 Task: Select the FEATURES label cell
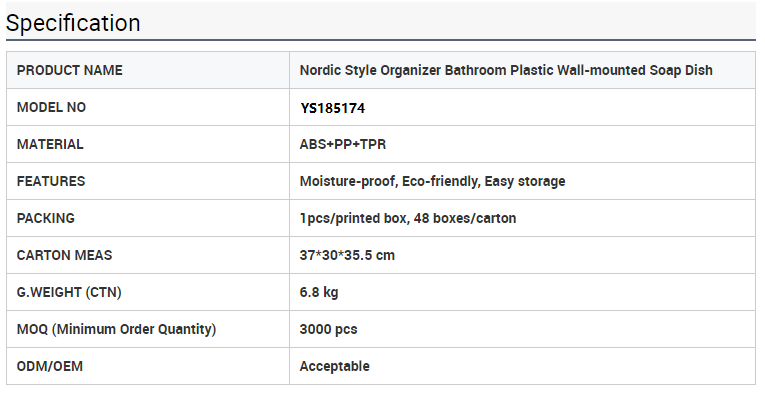(148, 181)
